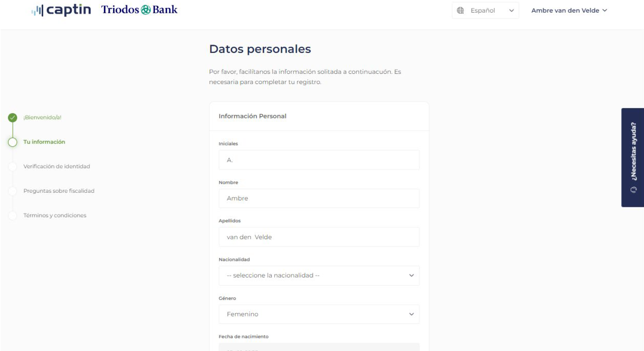Click the Verificación de identidad step circle

pos(13,167)
